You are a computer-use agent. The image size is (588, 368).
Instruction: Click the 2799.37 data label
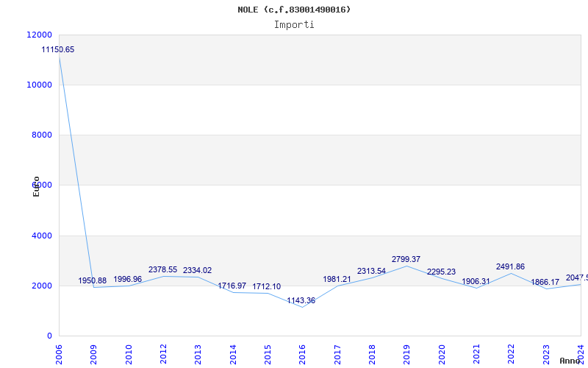[406, 259]
